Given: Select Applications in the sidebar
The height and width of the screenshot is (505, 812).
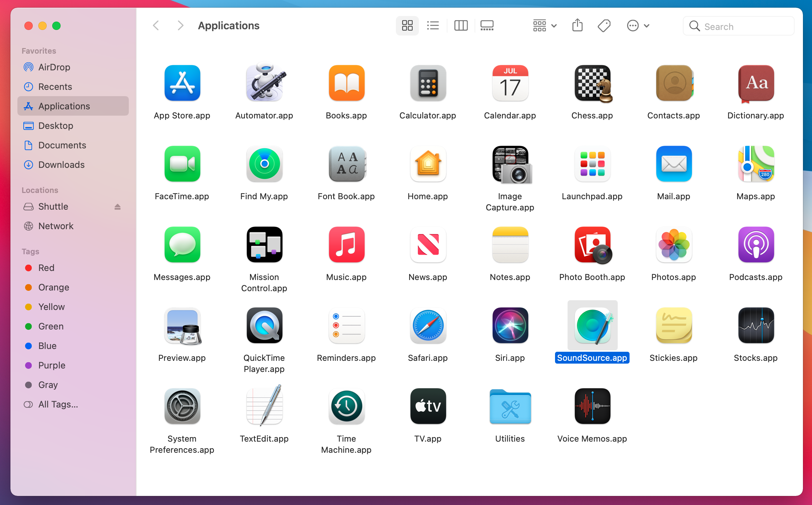Looking at the screenshot, I should point(73,106).
